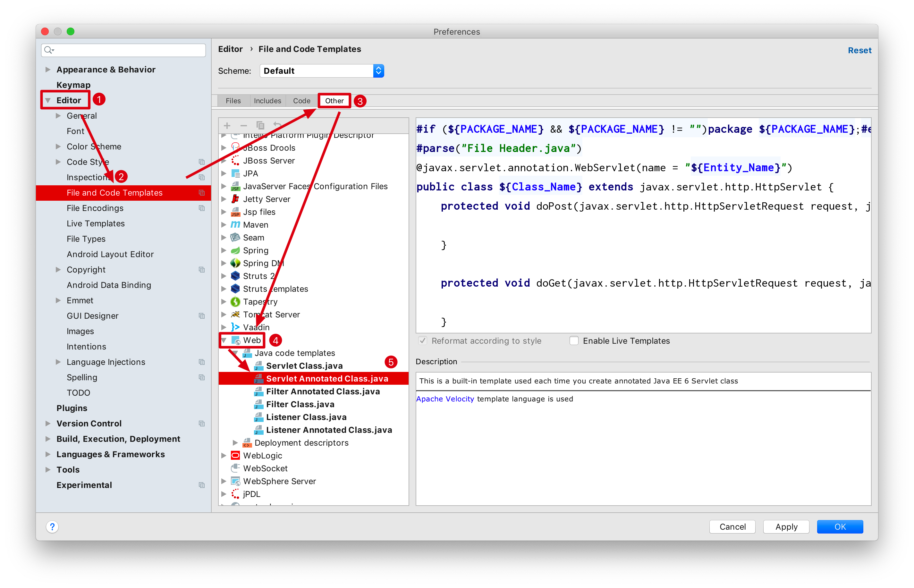Click project-level icon beside File Encodings
Viewport: 914px width, 588px height.
tap(202, 208)
